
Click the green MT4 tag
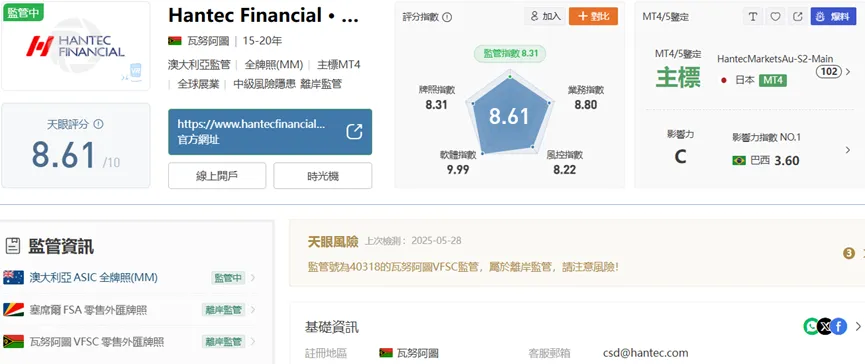coord(773,81)
